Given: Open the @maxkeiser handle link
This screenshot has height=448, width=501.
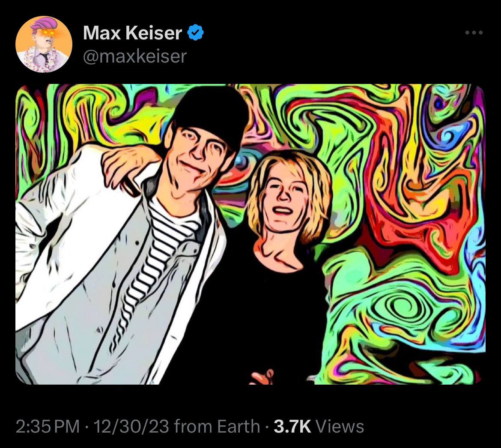Looking at the screenshot, I should pos(134,56).
